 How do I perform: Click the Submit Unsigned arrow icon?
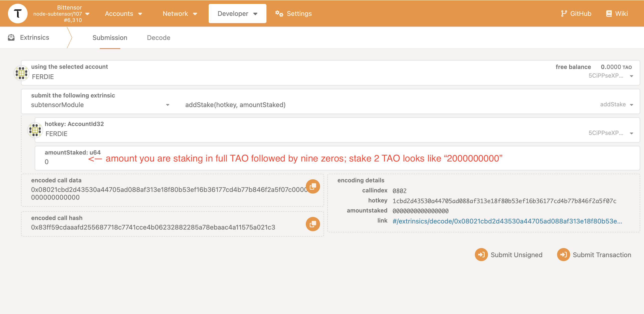click(482, 254)
